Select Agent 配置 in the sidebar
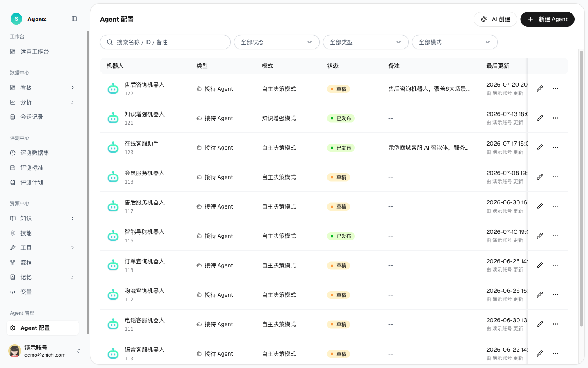588x368 pixels. tap(43, 328)
